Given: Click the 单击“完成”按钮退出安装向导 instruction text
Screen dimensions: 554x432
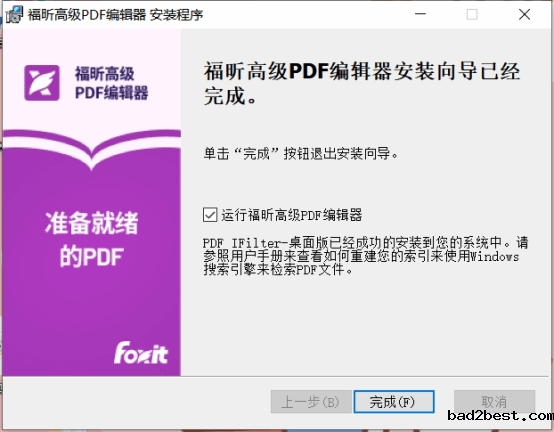Looking at the screenshot, I should 301,153.
